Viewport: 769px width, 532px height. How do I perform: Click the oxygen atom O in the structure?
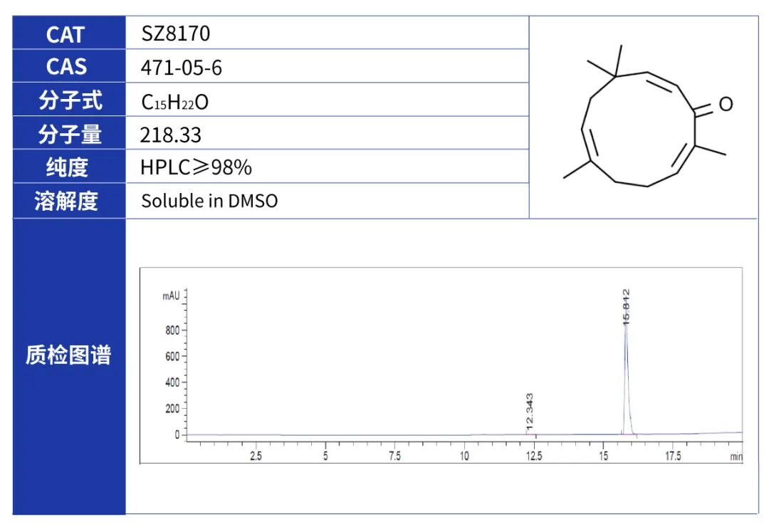coord(726,104)
